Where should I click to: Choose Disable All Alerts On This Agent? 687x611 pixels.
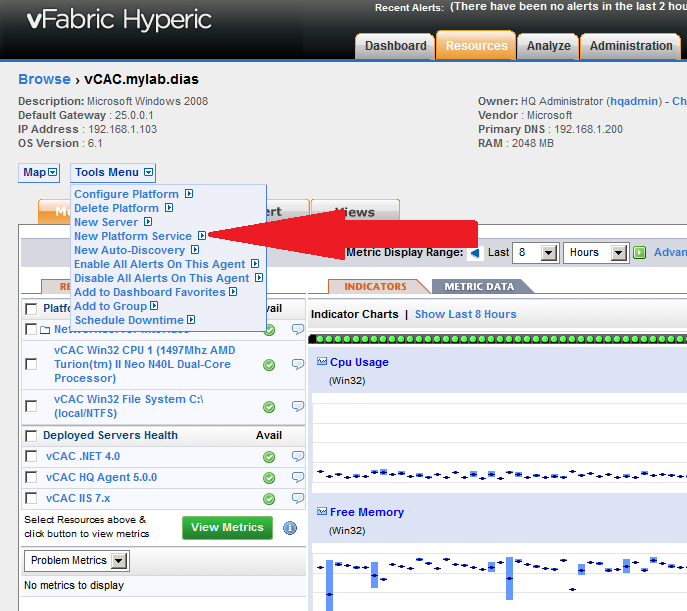(161, 278)
